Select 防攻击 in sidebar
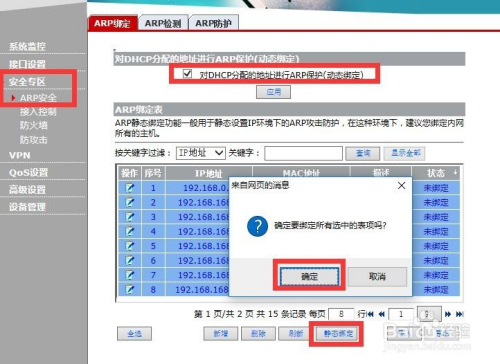Screen dimensions: 500x364 (x=33, y=140)
